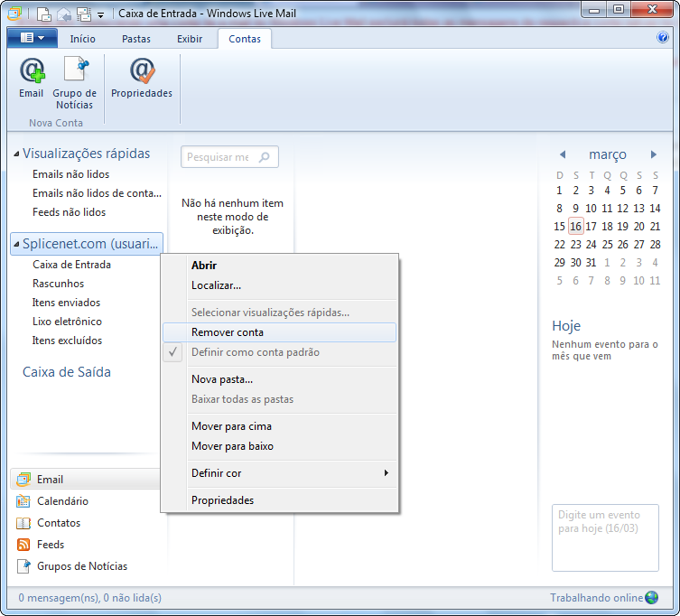Click the reply icon in quick access toolbar
Viewport: 680px width, 616px height.
(x=64, y=14)
